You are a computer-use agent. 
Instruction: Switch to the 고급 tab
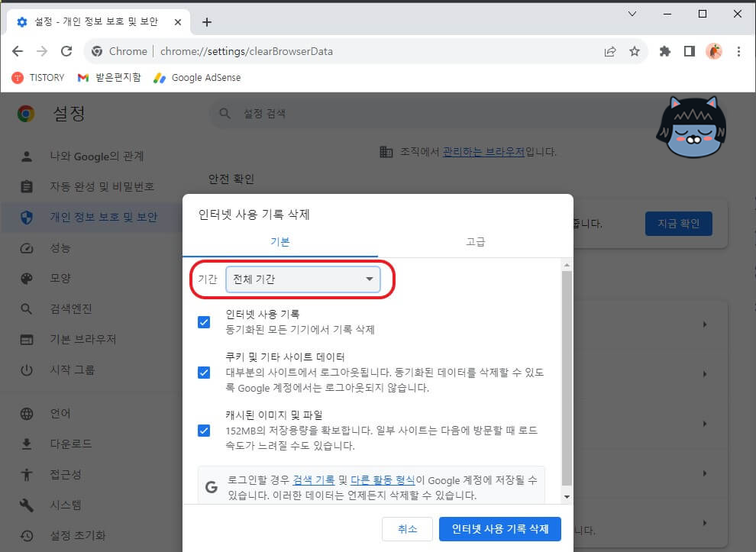[476, 241]
